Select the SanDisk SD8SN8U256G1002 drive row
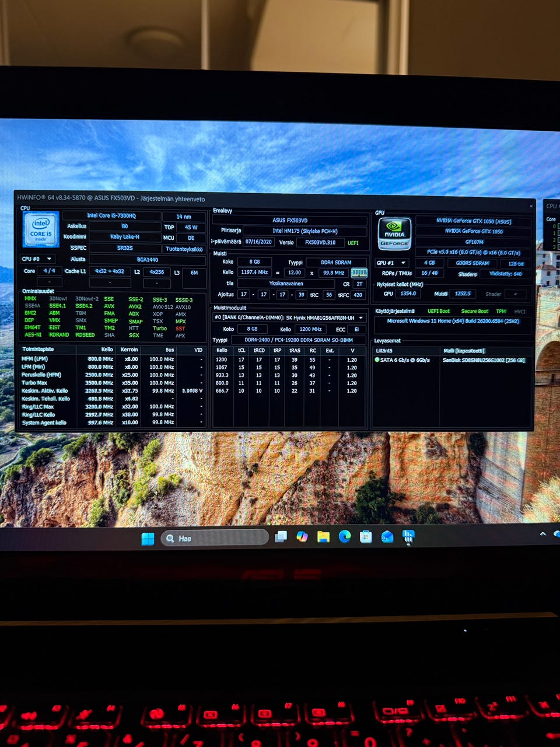 452,360
